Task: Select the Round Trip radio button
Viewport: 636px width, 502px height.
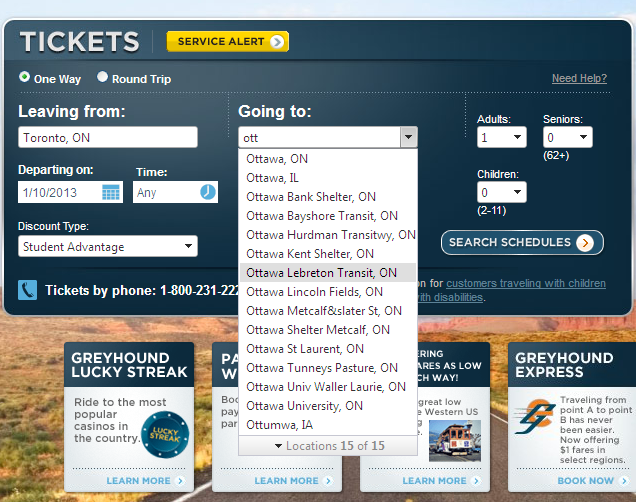Action: point(102,77)
